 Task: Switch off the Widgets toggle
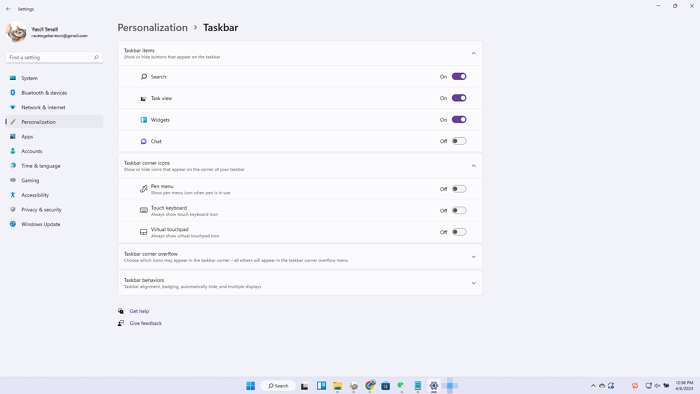point(459,120)
